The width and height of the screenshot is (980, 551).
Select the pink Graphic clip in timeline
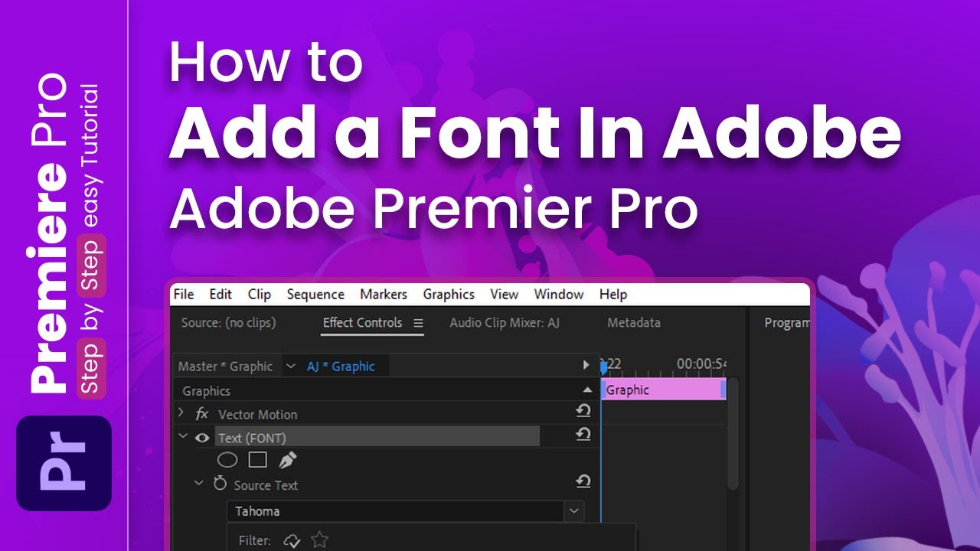pyautogui.click(x=663, y=390)
